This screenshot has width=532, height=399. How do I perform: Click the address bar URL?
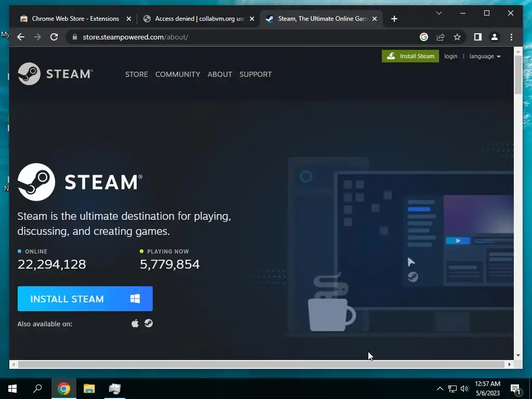coord(136,37)
